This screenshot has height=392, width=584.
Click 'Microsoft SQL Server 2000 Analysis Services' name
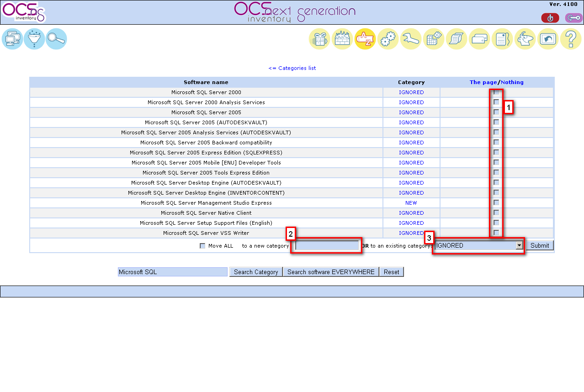click(206, 102)
